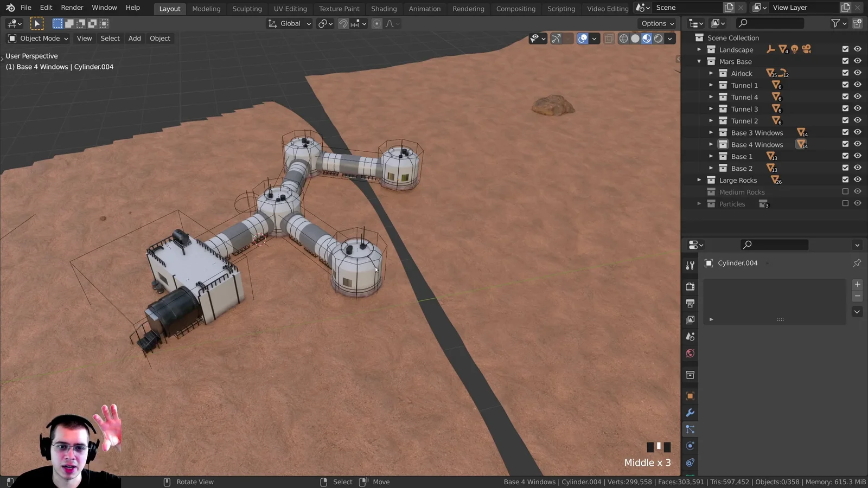This screenshot has height=488, width=868.
Task: Enable the Medium Rocks collection checkbox
Action: 845,191
